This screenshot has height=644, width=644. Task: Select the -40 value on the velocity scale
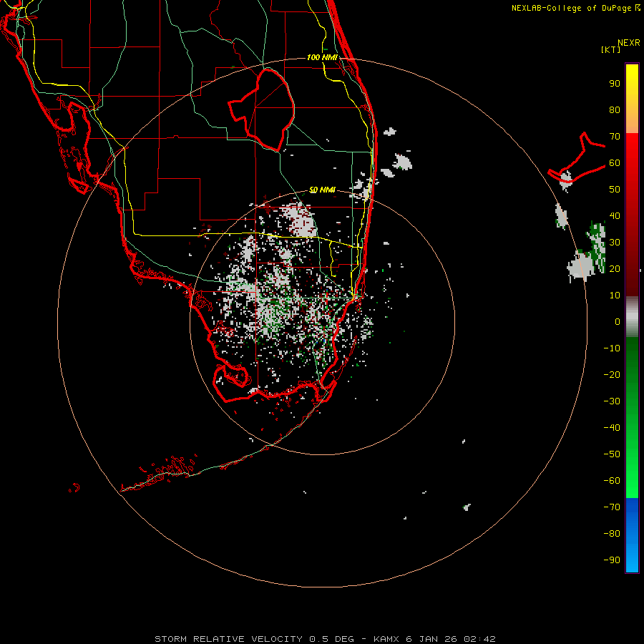[612, 428]
